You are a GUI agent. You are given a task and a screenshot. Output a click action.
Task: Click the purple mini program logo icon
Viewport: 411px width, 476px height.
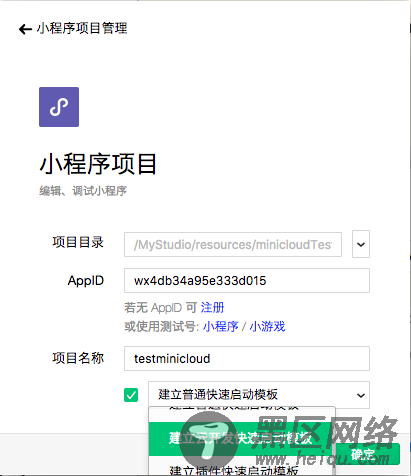(x=59, y=107)
